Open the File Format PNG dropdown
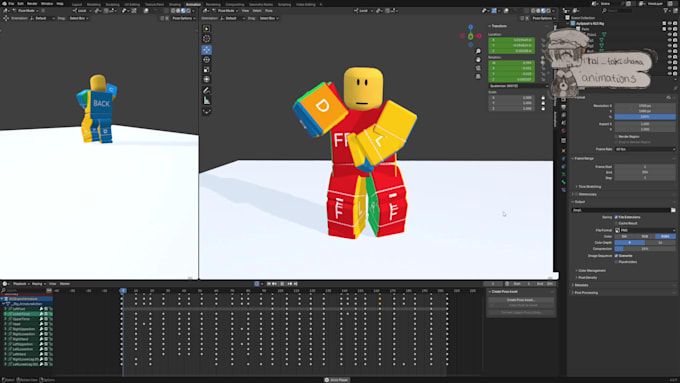The height and width of the screenshot is (383, 680). point(645,230)
